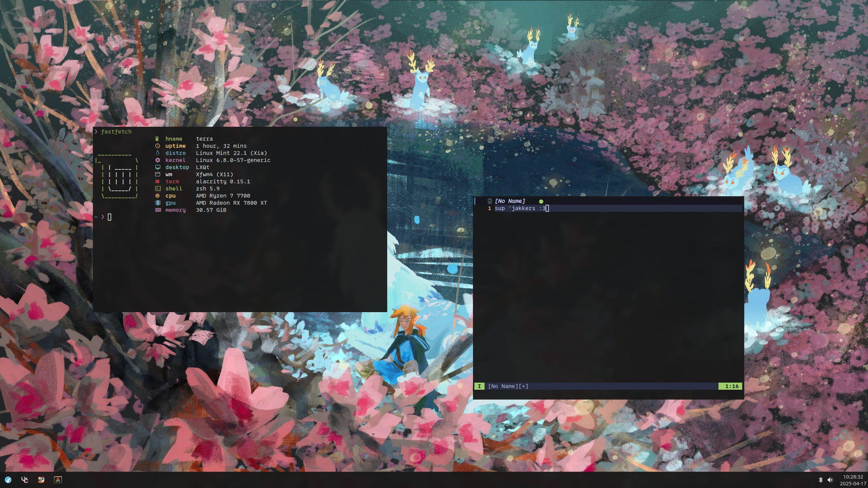This screenshot has height=488, width=868.
Task: Click the distro Linux icon in fastfetch
Action: coord(157,153)
